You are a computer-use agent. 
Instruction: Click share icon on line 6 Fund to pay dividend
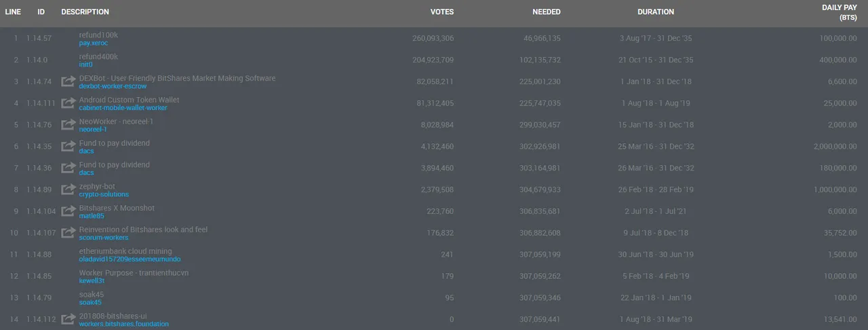pos(68,147)
